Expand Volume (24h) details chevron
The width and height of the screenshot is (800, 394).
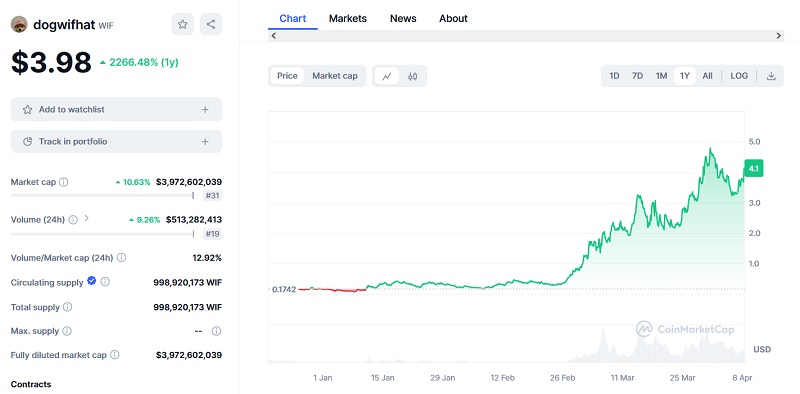[86, 218]
